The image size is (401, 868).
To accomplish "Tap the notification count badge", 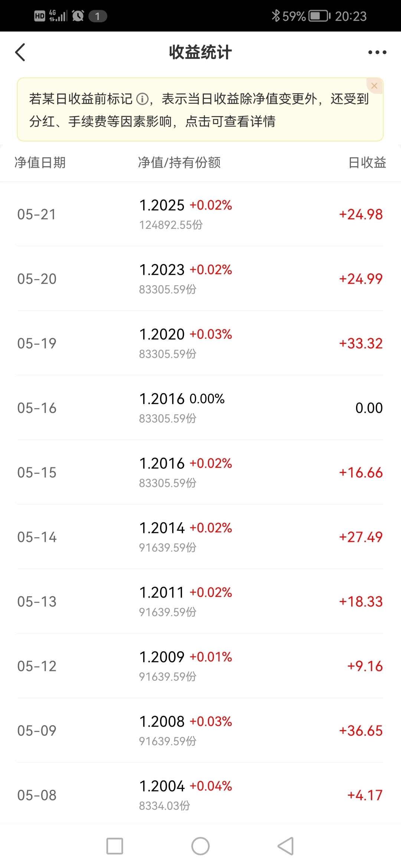I will click(98, 16).
